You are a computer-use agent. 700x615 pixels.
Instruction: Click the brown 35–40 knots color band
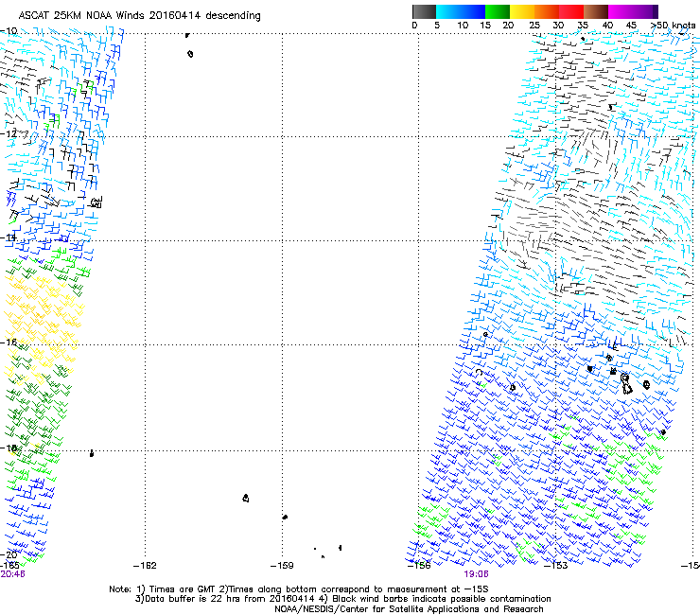(596, 11)
